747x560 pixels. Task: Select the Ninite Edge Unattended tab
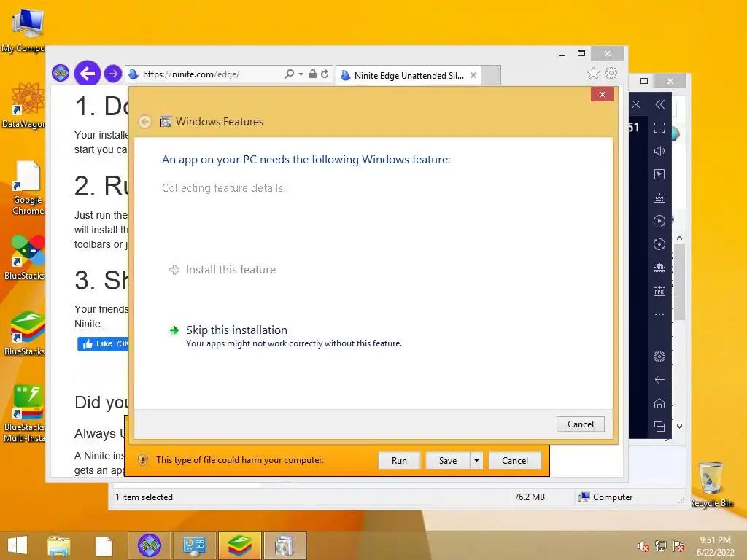[x=409, y=75]
